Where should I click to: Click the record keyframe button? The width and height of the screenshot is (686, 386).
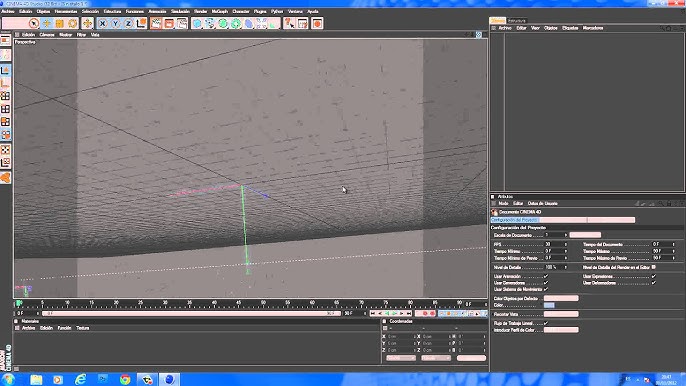coord(424,313)
